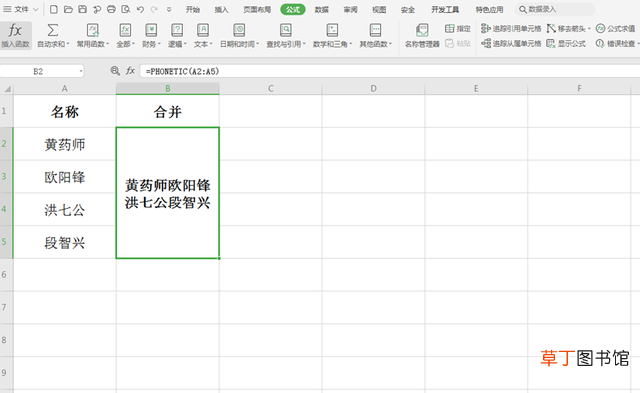Select column D header
Screen dimensions: 640x393
point(373,89)
